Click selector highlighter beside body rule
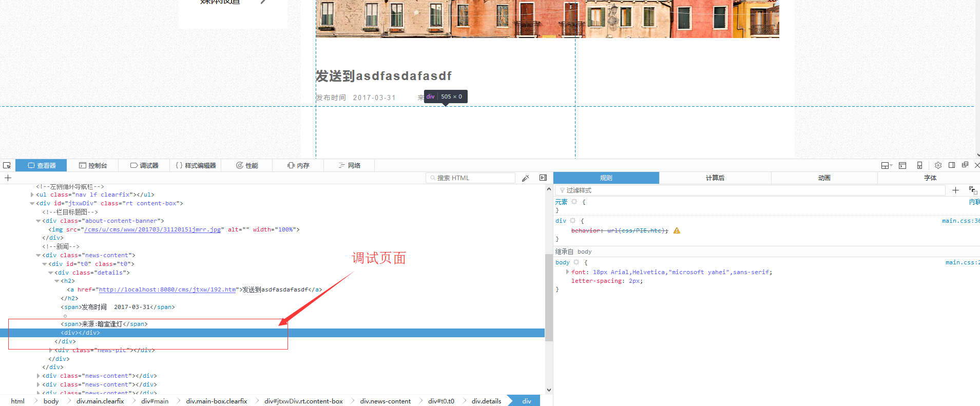The width and height of the screenshot is (980, 406). click(x=577, y=262)
